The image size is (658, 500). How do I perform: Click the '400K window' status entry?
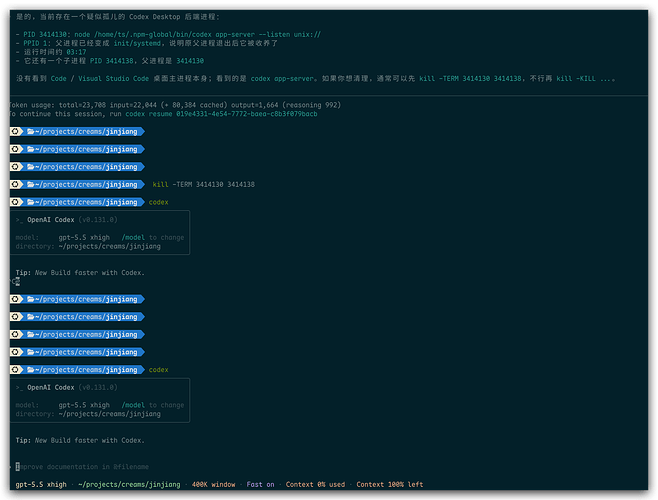[x=214, y=484]
